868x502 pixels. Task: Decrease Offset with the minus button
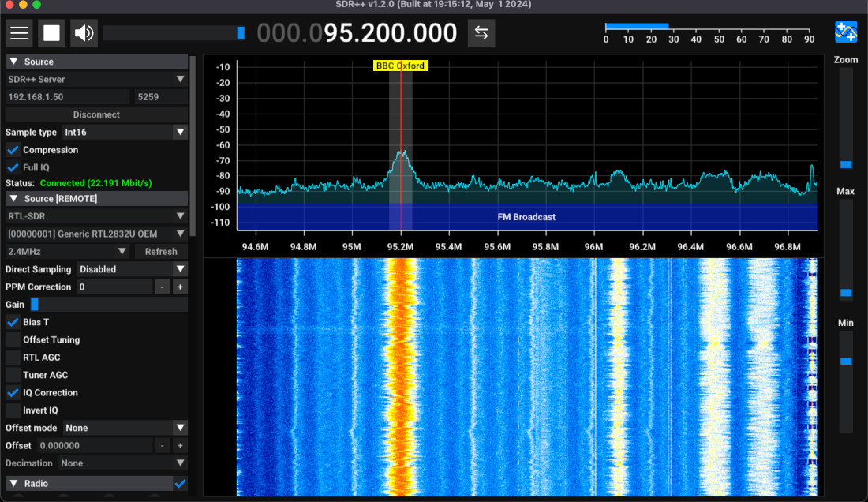[x=163, y=446]
